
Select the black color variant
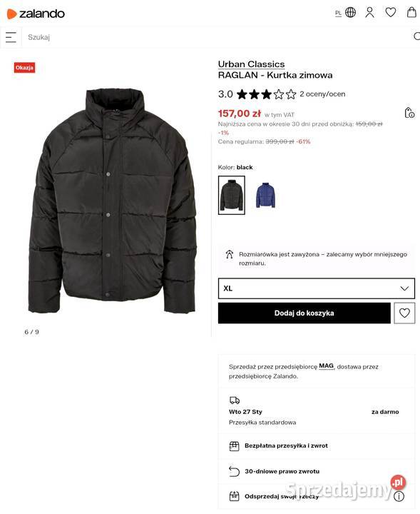pos(232,195)
